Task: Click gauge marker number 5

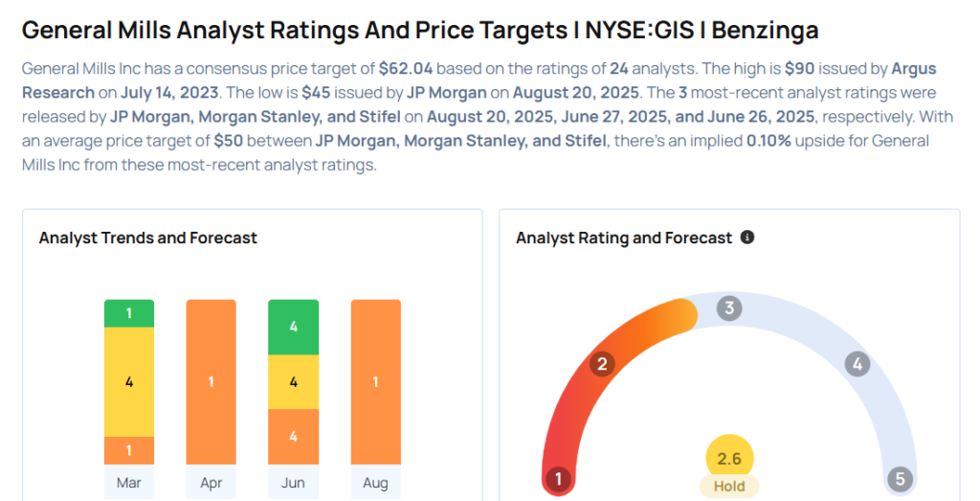Action: [x=900, y=478]
